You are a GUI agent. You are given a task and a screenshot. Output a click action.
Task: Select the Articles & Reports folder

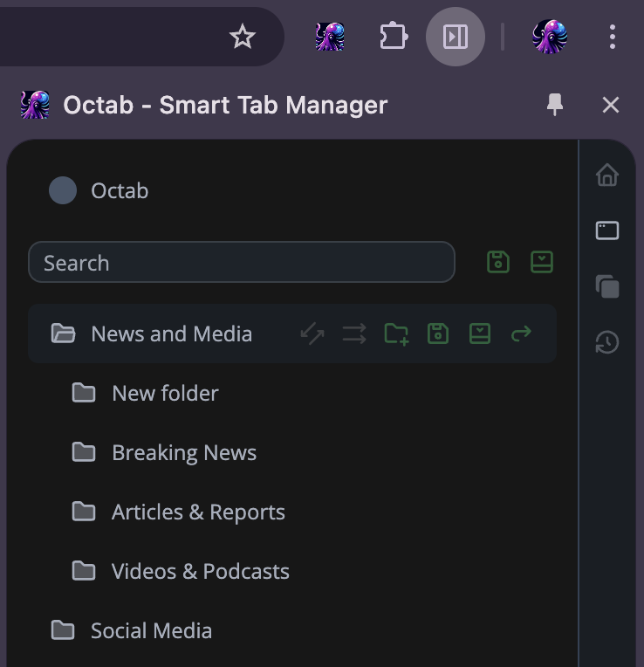[x=198, y=512]
